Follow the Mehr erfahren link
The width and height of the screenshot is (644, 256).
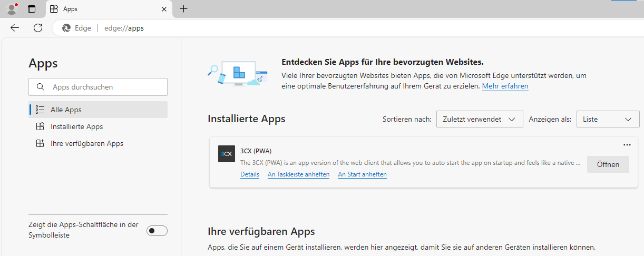click(504, 86)
